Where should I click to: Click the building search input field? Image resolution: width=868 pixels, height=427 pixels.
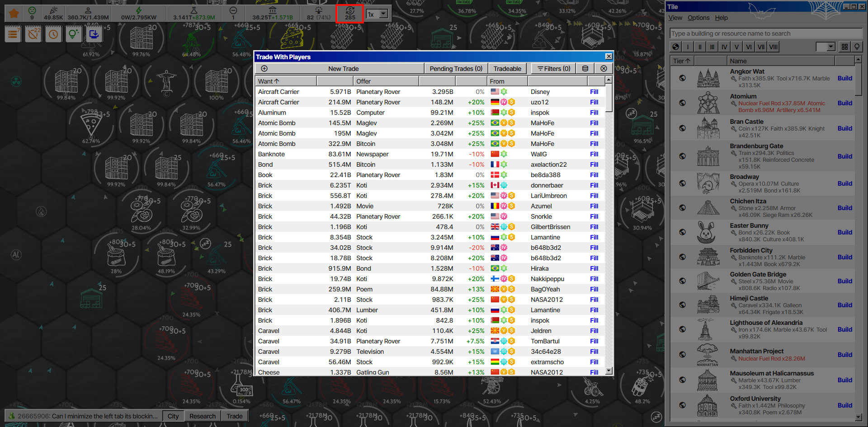(x=766, y=33)
